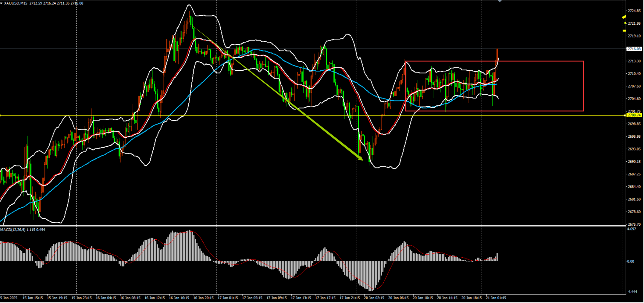Select the current price tag 2716.08
The height and width of the screenshot is (303, 644).
point(634,49)
